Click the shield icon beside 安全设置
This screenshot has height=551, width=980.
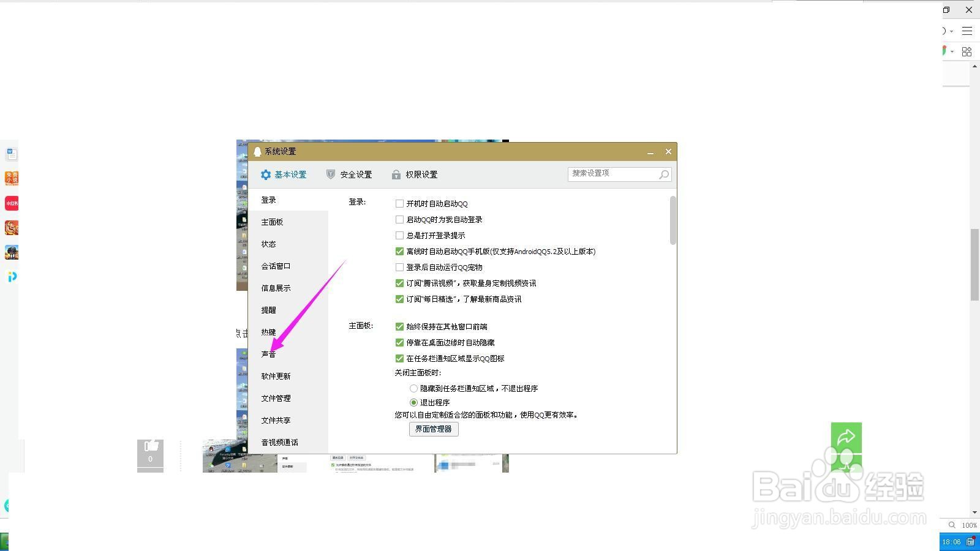point(331,174)
